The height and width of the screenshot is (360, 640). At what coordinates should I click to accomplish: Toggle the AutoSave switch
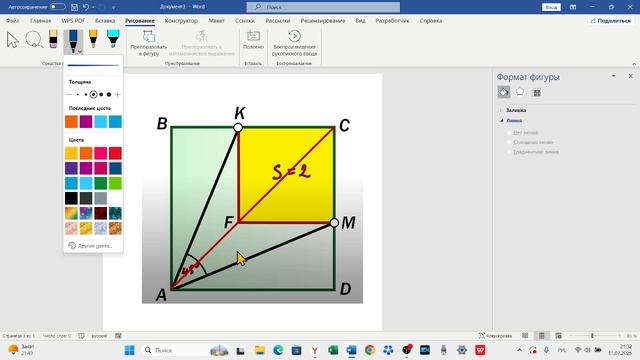coord(58,7)
